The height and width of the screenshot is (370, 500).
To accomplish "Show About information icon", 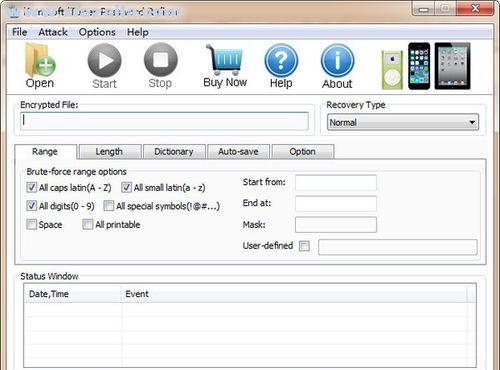I will 337,66.
